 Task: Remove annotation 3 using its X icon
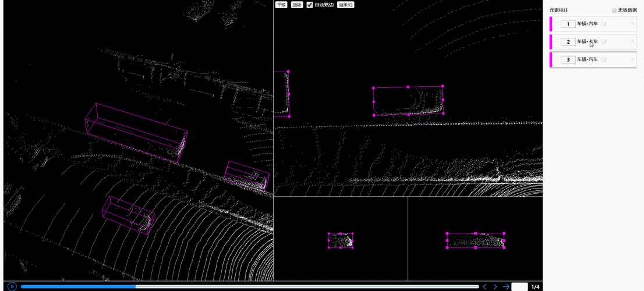coord(632,60)
